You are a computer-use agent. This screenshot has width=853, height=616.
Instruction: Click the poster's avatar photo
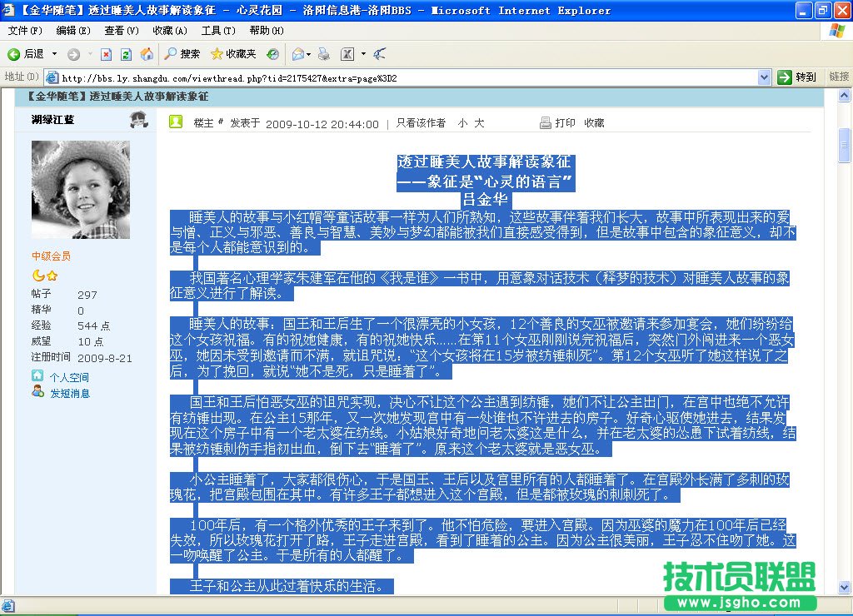tap(81, 189)
